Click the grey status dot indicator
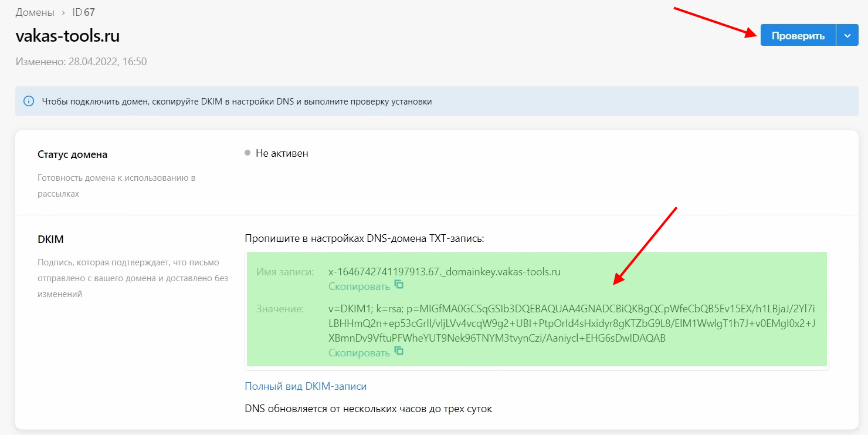This screenshot has width=868, height=435. tap(247, 153)
